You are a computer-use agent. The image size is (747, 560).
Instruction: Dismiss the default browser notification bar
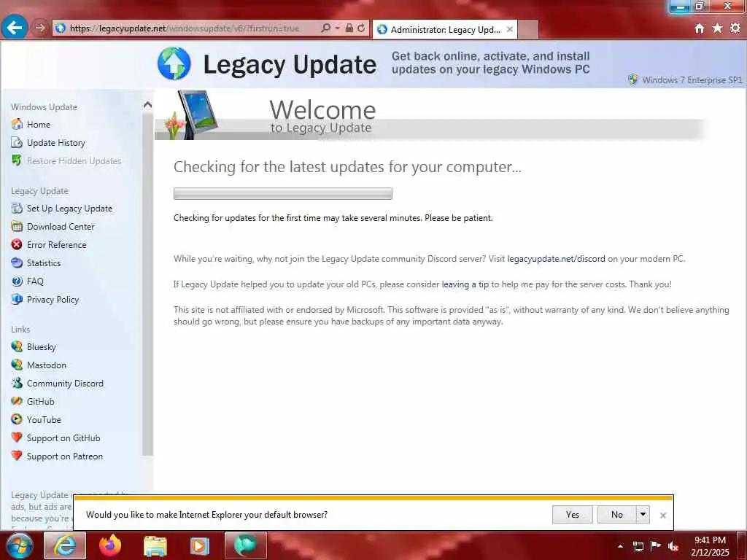[662, 516]
